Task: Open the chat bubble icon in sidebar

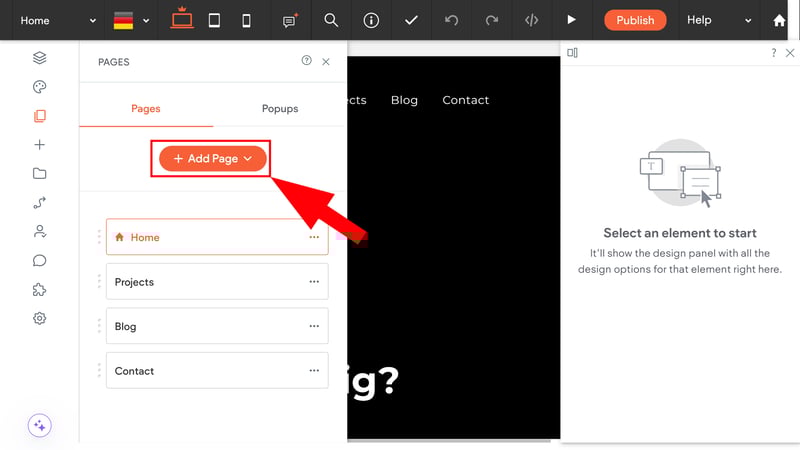Action: 39,261
